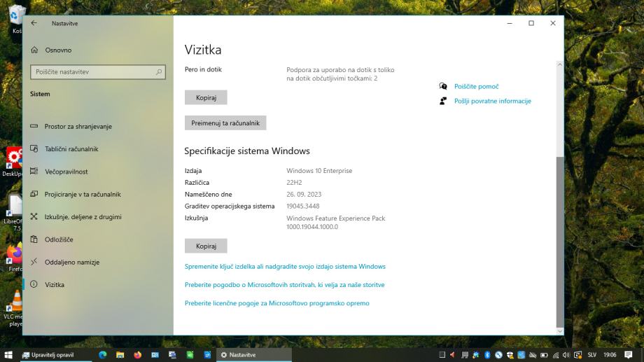Open the blue envelope app on the taskbar
Viewport: 644px width, 362px height.
pyautogui.click(x=155, y=354)
